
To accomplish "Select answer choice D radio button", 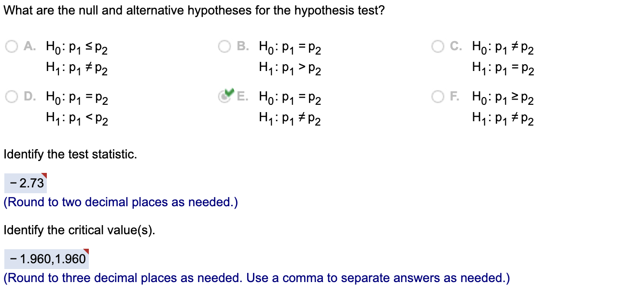I will [11, 97].
